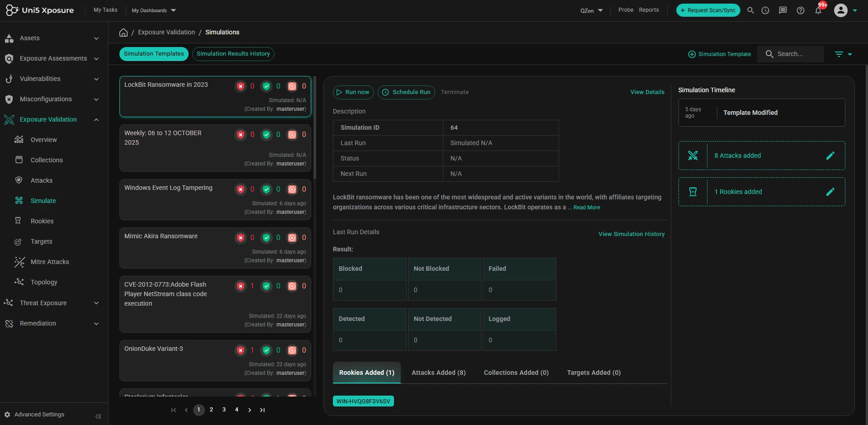Go to last page of templates
Screen dimensions: 868x425
pyautogui.click(x=262, y=410)
